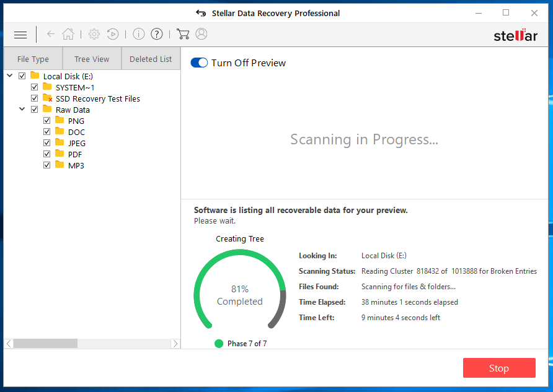Click the PDF folder icon
Image resolution: width=553 pixels, height=392 pixels.
point(60,154)
